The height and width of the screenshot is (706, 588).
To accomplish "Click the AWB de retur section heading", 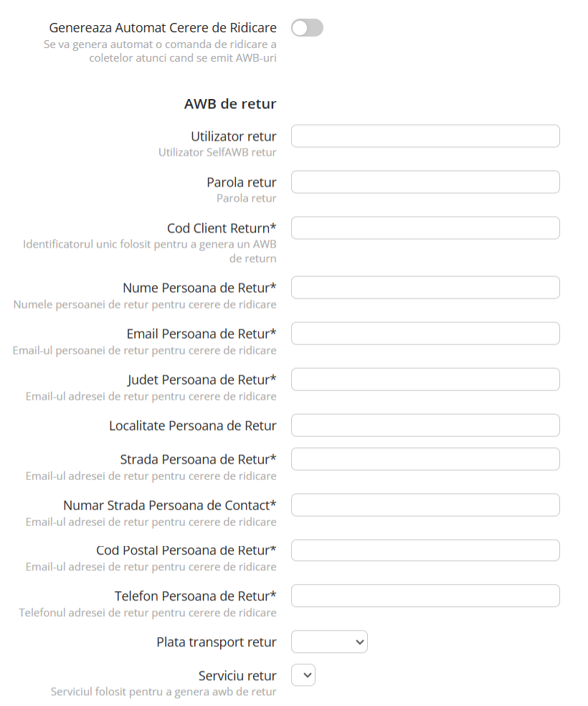I will coord(230,103).
